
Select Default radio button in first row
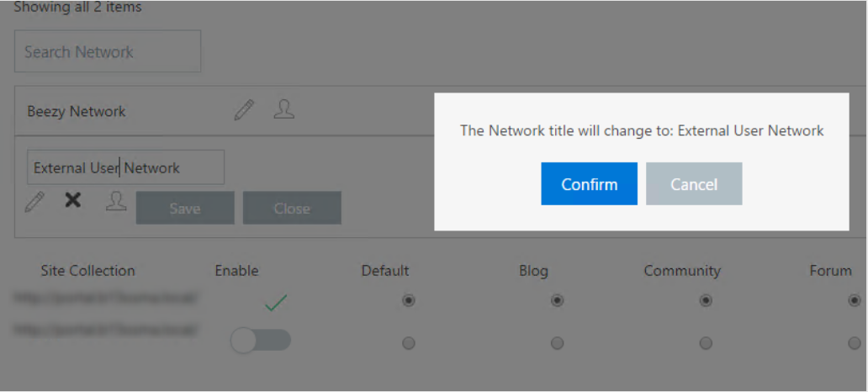(x=409, y=300)
